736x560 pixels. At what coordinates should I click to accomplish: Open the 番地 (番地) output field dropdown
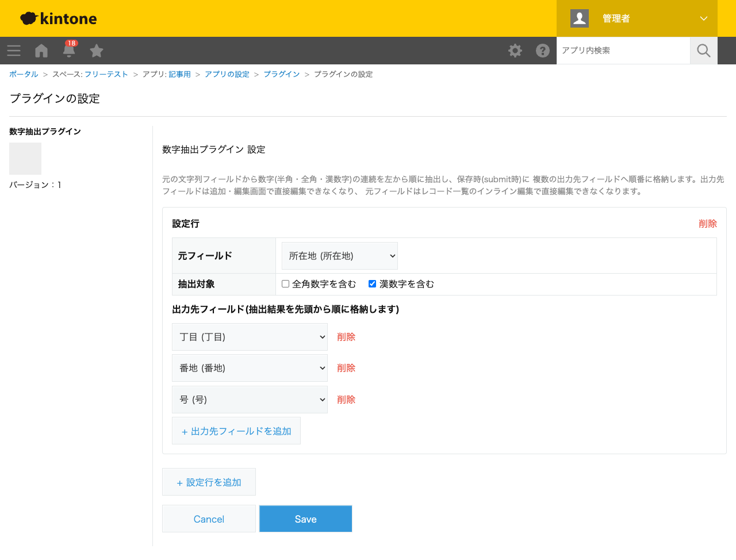click(x=250, y=368)
